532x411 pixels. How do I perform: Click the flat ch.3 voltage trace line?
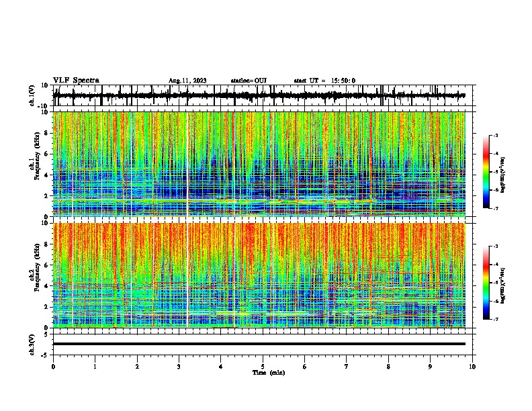coord(259,344)
